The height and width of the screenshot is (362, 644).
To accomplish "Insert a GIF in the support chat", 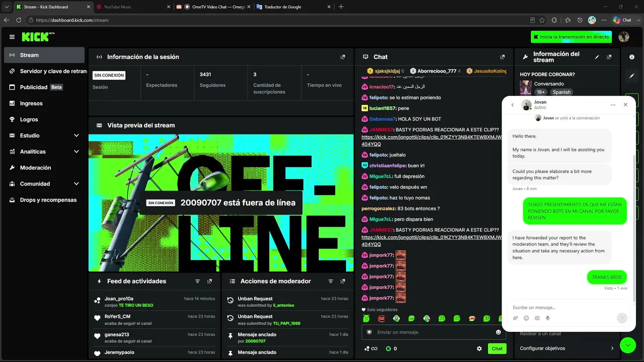I will coord(537,318).
